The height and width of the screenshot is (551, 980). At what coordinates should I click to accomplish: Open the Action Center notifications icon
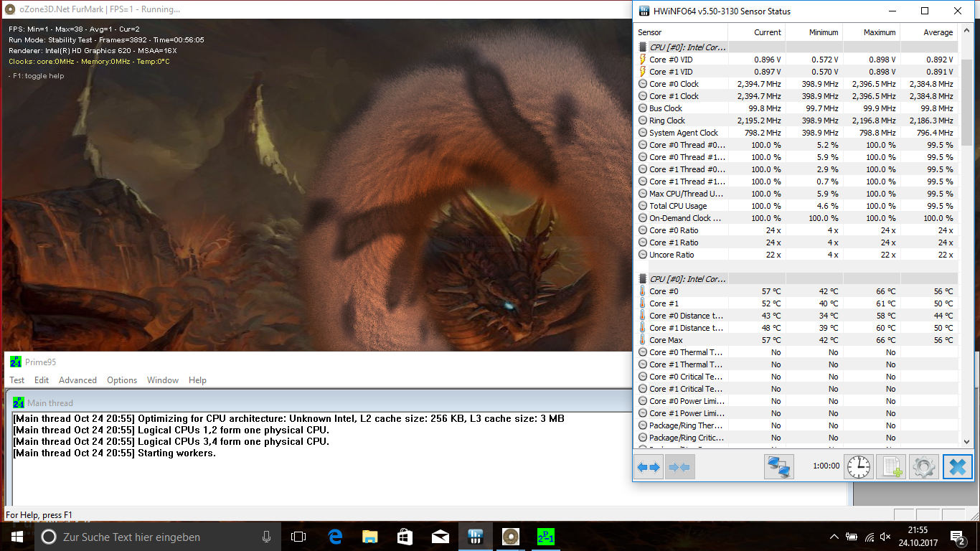pos(957,537)
